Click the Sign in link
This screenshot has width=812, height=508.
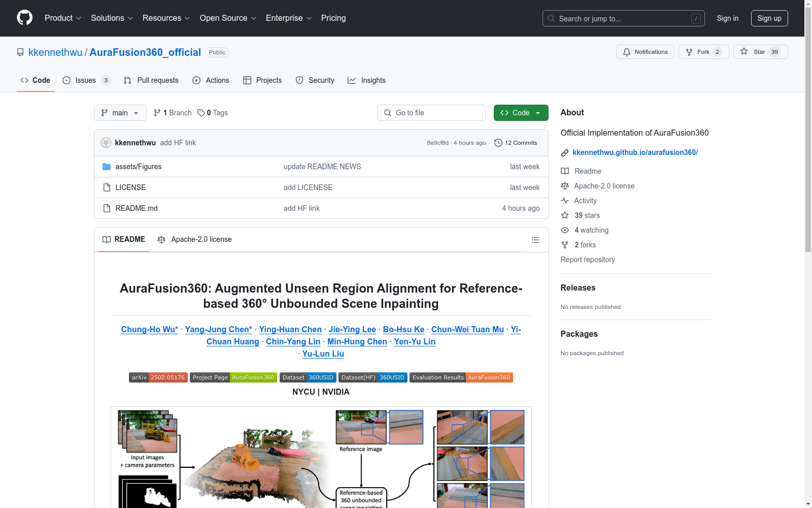(728, 18)
